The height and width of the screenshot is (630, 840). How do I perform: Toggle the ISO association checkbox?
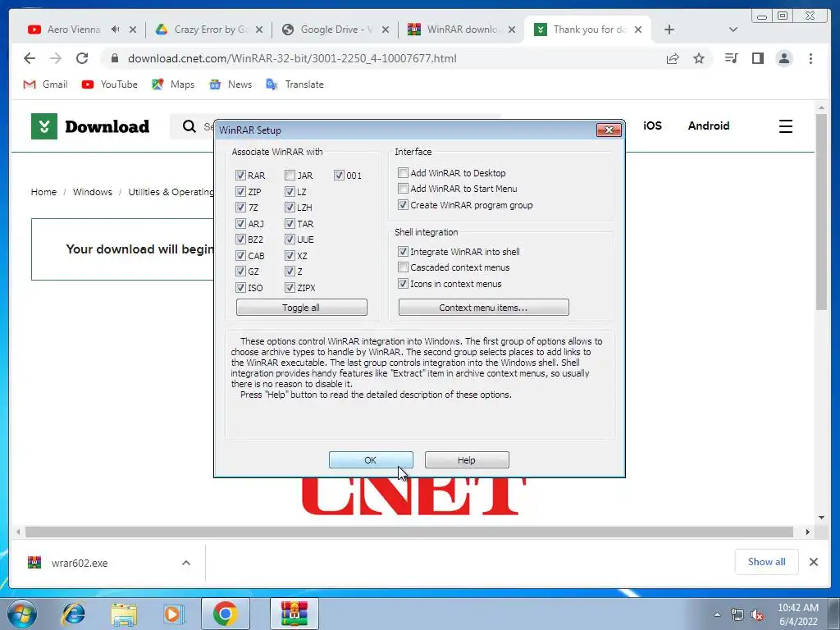click(x=240, y=288)
